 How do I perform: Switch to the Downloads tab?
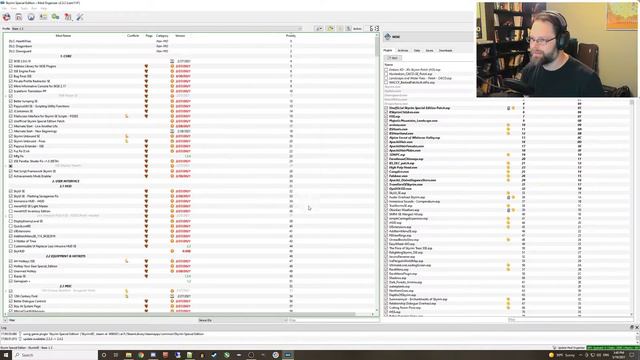click(445, 50)
